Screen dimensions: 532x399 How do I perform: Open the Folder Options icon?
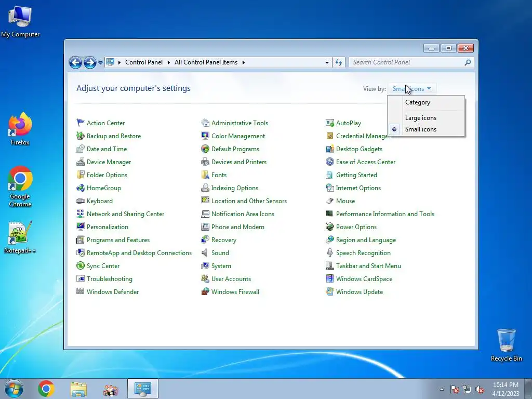pyautogui.click(x=81, y=175)
